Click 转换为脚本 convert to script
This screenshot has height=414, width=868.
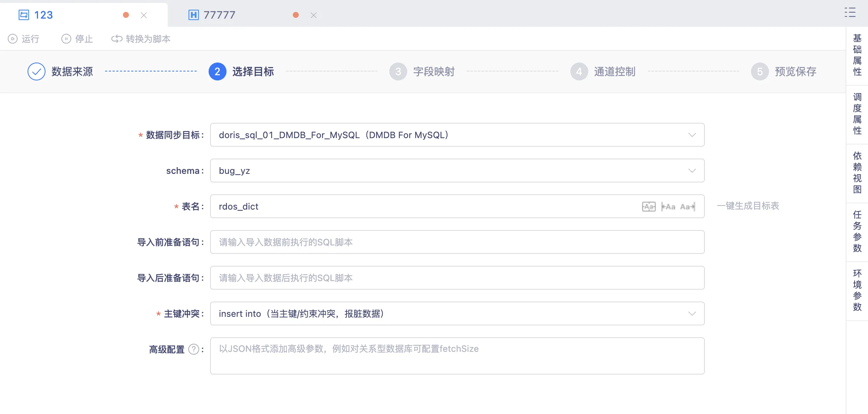(x=141, y=39)
